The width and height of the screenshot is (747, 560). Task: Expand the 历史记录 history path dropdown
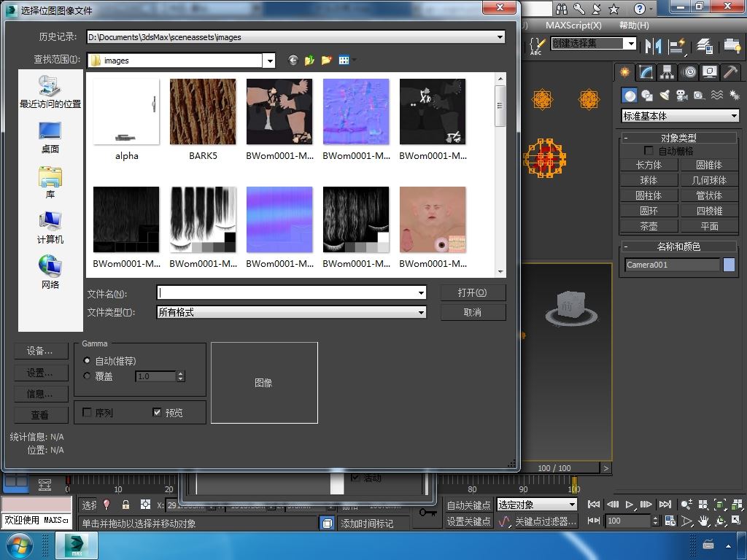pyautogui.click(x=500, y=36)
